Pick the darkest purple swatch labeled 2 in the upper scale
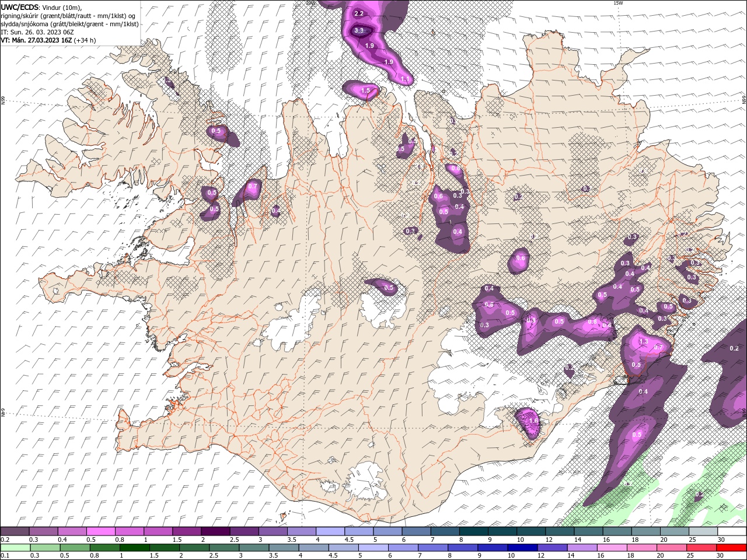 click(x=215, y=531)
